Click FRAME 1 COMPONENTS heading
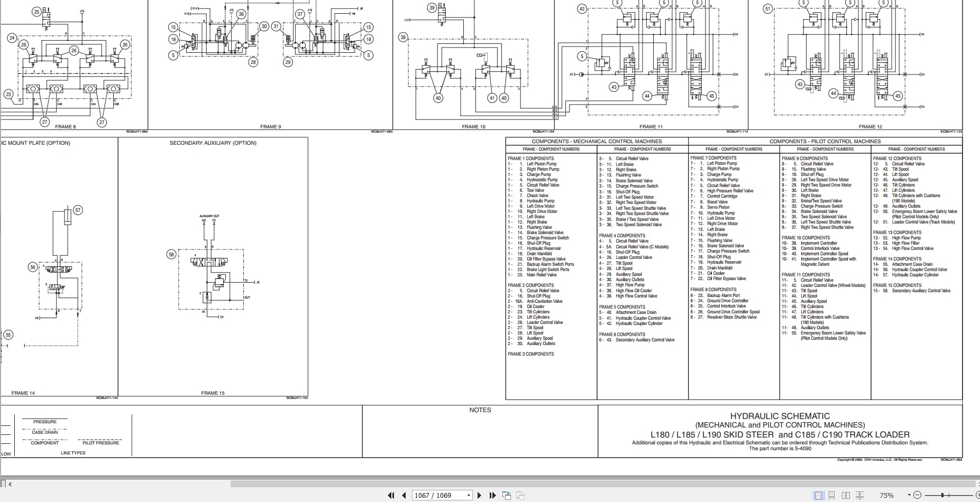The width and height of the screenshot is (980, 502). pyautogui.click(x=531, y=159)
